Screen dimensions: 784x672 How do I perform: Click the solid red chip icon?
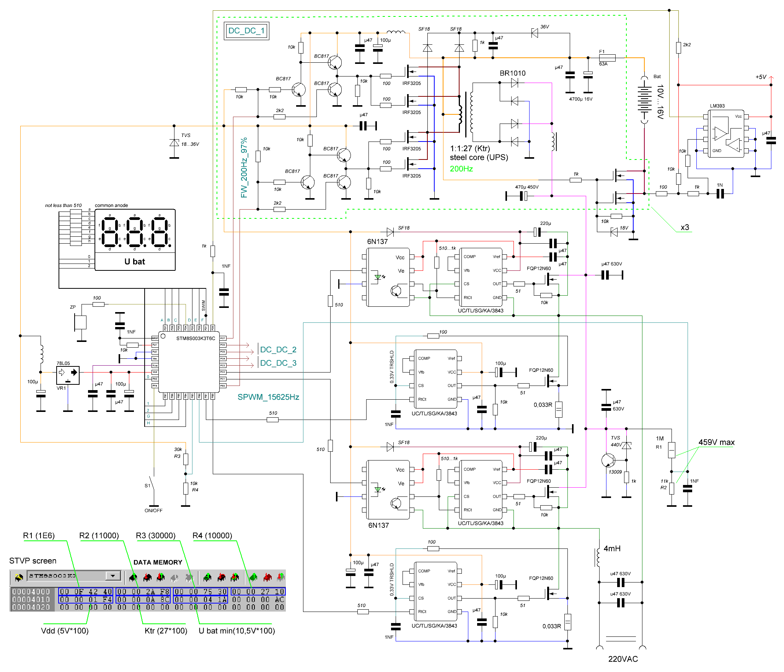pyautogui.click(x=267, y=578)
